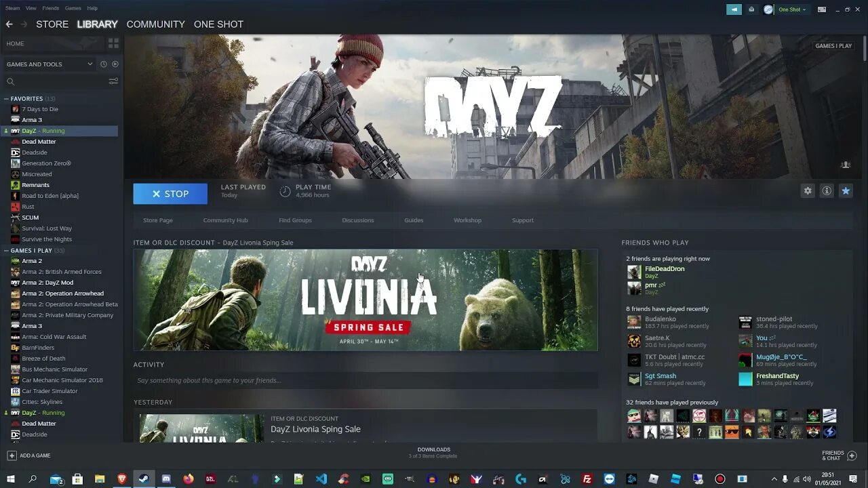Open DayZ Community Hub link

click(x=225, y=220)
